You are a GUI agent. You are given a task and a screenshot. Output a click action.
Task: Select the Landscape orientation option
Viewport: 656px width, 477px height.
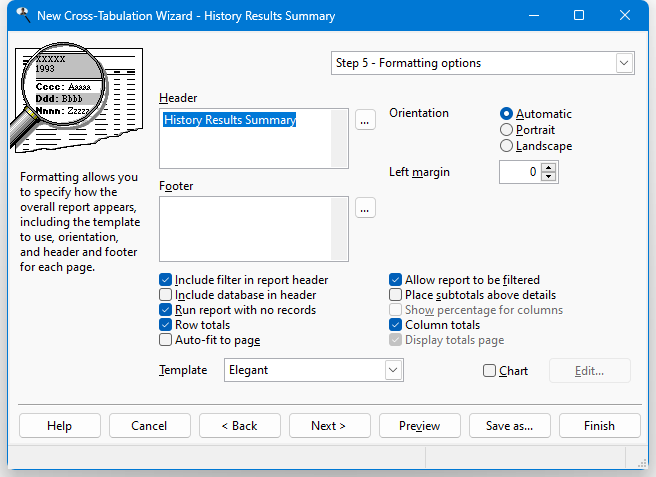click(x=507, y=146)
